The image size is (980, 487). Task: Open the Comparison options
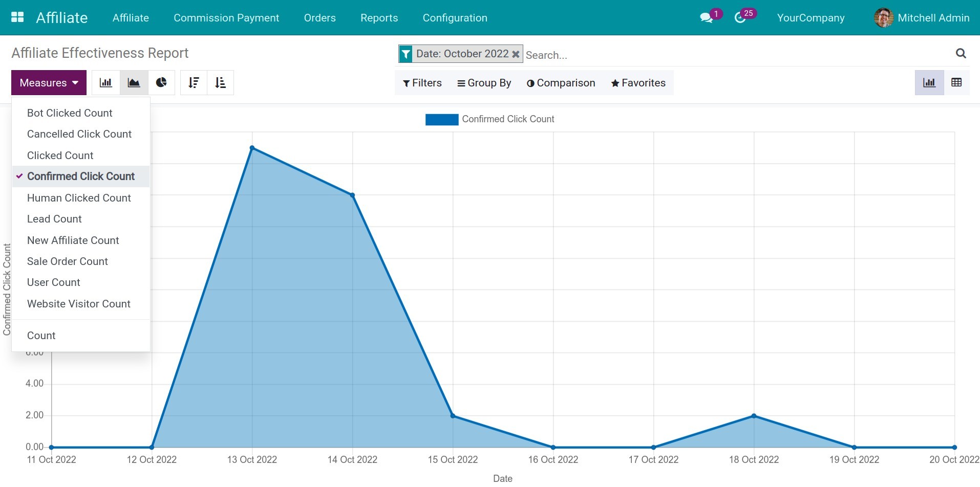560,82
